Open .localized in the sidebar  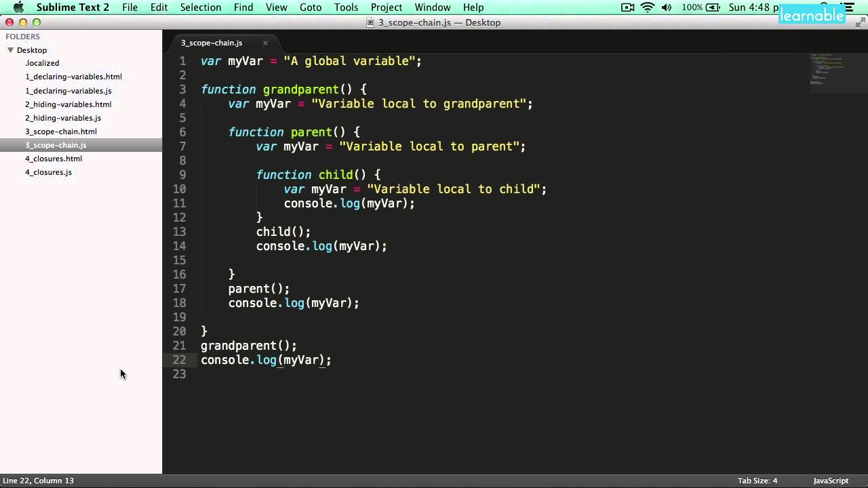click(x=42, y=63)
